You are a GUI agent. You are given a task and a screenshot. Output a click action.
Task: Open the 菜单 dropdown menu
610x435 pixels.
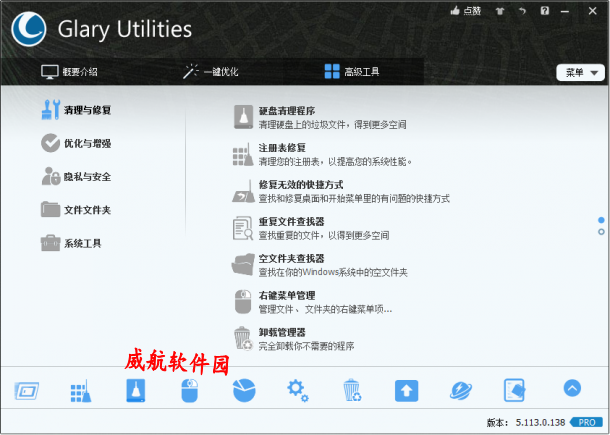(x=581, y=72)
